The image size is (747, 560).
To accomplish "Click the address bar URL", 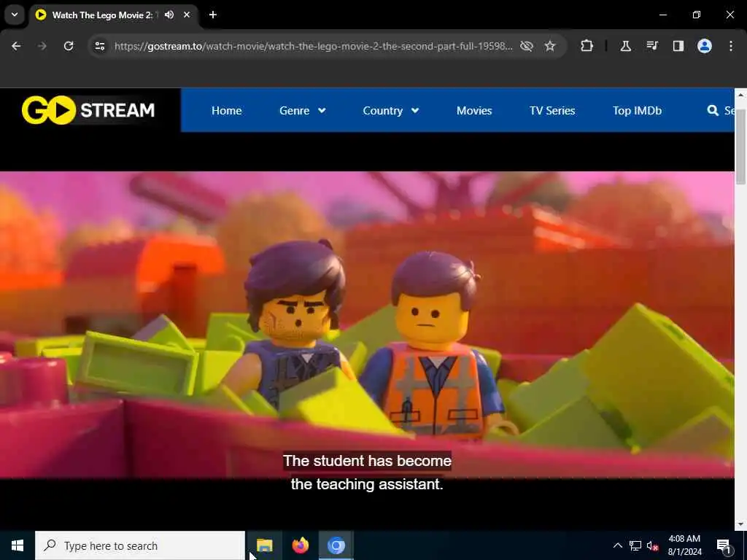I will coord(314,46).
